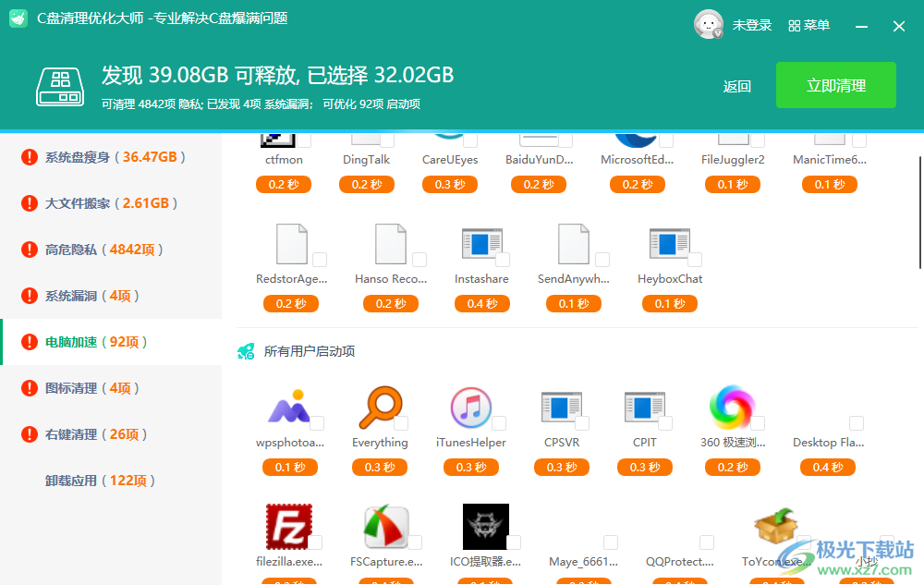The height and width of the screenshot is (585, 924).
Task: Open the 菜单 dropdown at top right
Action: 808,25
